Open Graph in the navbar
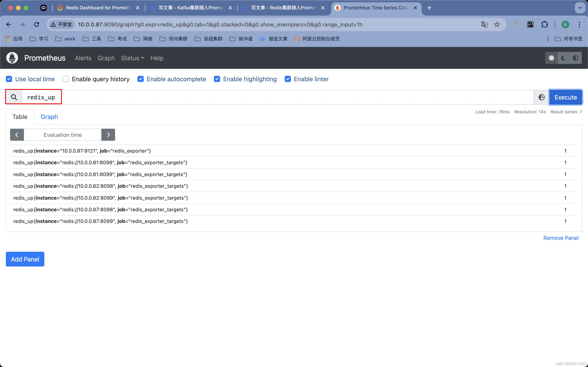Viewport: 588px width, 367px height. click(106, 58)
